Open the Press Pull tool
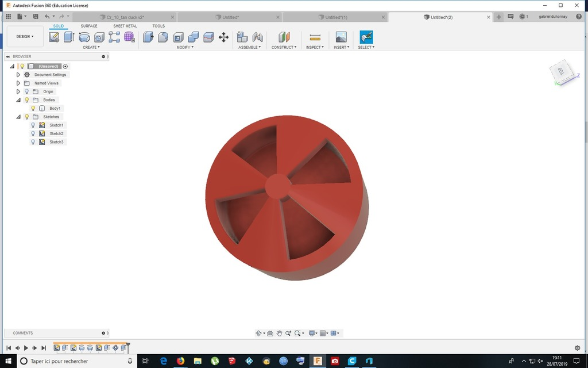Image resolution: width=588 pixels, height=368 pixels. (148, 36)
